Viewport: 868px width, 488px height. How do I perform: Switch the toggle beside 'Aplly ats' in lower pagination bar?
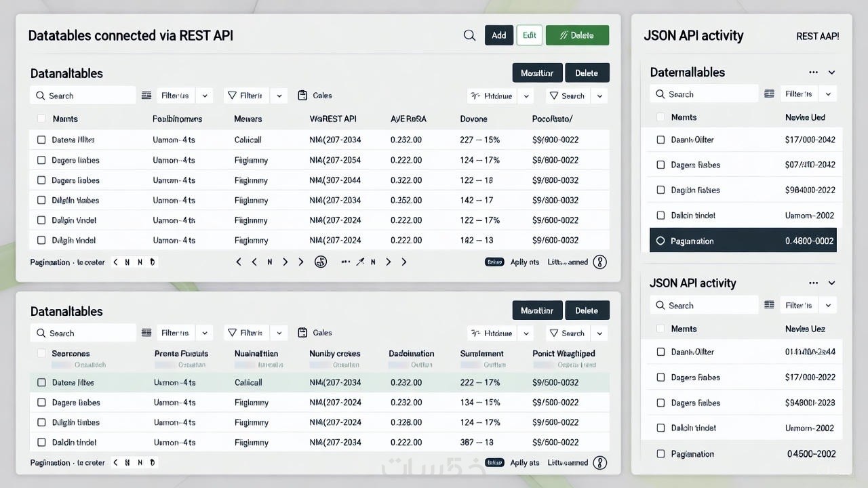click(494, 463)
